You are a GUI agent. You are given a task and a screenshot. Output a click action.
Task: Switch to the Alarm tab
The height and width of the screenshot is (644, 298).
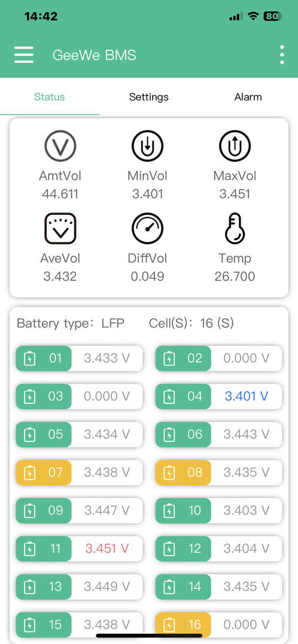point(248,97)
